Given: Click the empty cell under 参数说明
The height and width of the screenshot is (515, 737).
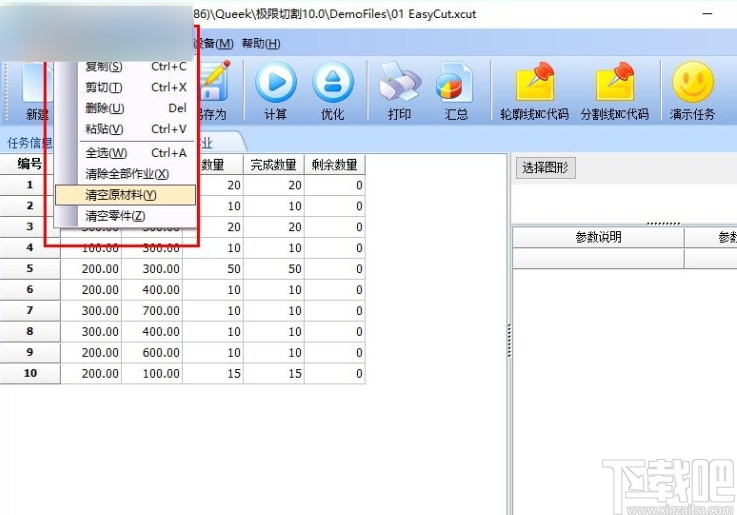Looking at the screenshot, I should [x=598, y=258].
